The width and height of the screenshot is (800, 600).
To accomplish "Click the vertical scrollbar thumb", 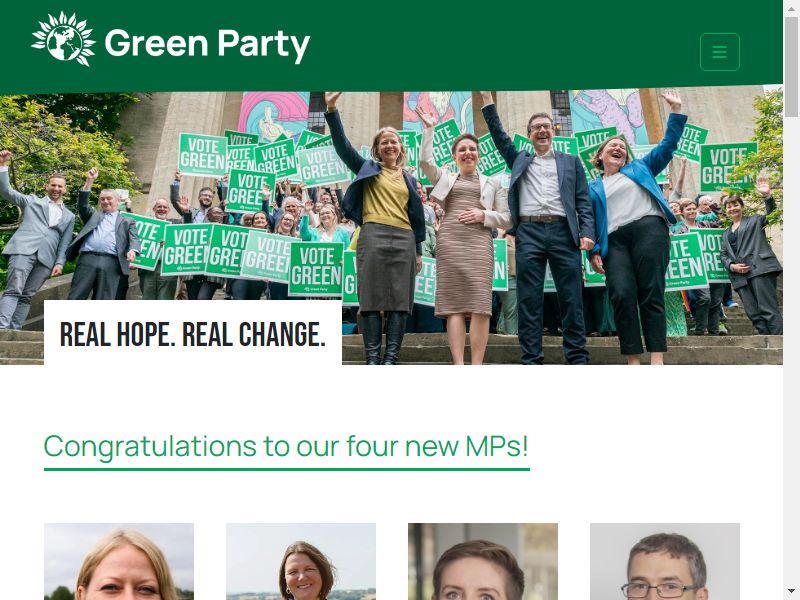I will (791, 67).
